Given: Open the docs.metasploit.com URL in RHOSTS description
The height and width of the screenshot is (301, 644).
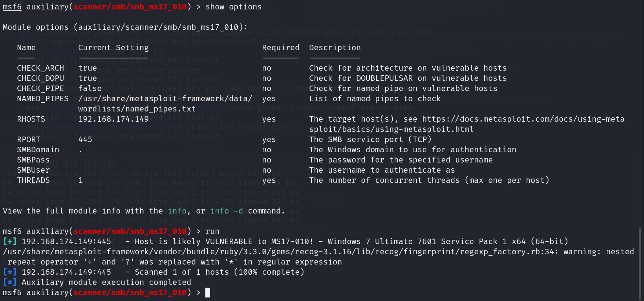Looking at the screenshot, I should tap(523, 119).
